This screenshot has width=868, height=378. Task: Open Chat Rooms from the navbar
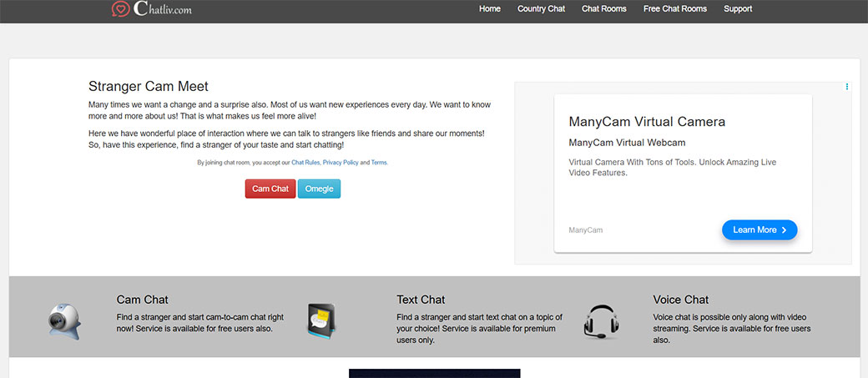pos(603,9)
